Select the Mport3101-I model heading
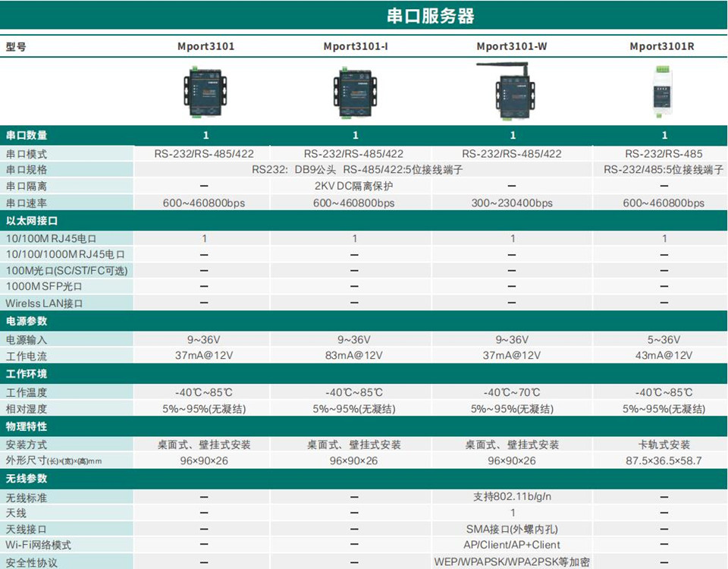Screen dimensions: 728x569 click(x=355, y=46)
